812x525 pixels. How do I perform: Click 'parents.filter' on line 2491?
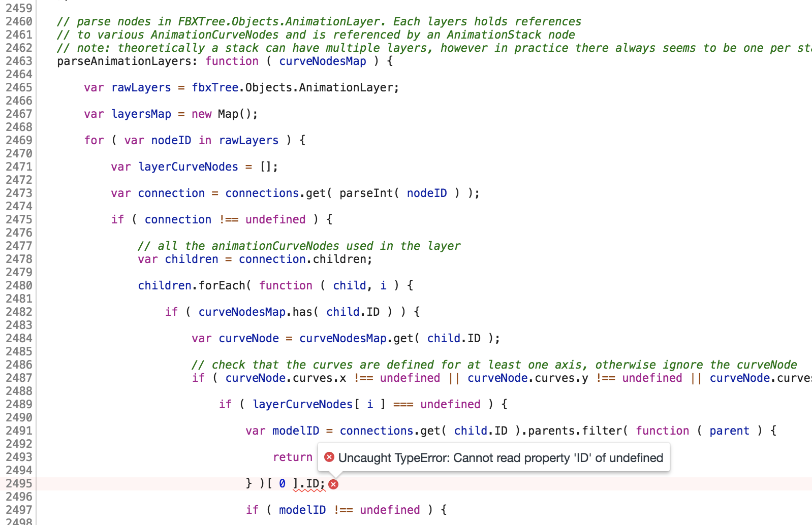coord(575,431)
